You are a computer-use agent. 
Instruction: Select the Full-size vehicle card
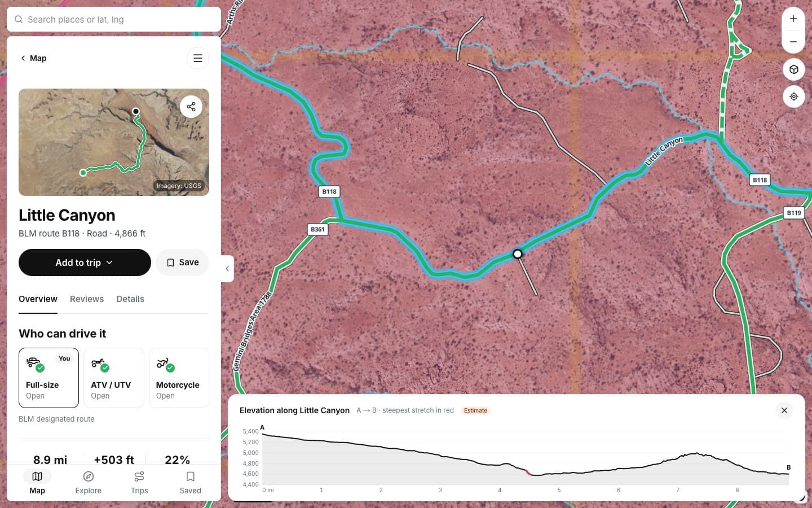tap(48, 378)
